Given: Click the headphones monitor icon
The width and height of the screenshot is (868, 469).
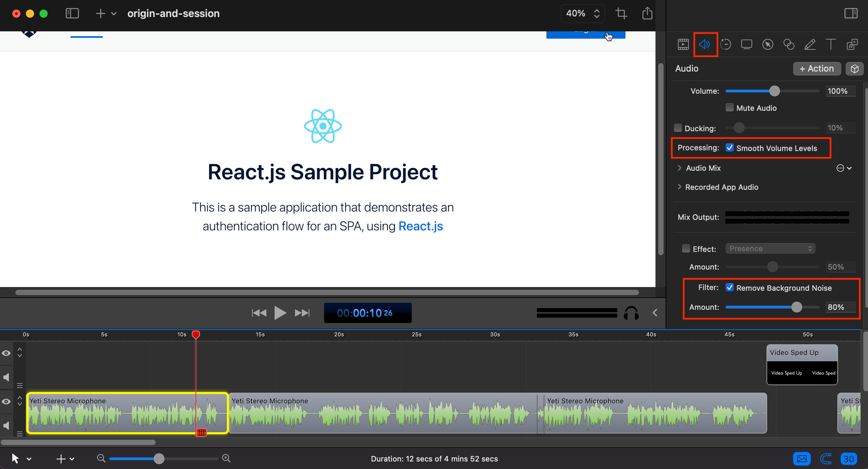Looking at the screenshot, I should pyautogui.click(x=631, y=313).
